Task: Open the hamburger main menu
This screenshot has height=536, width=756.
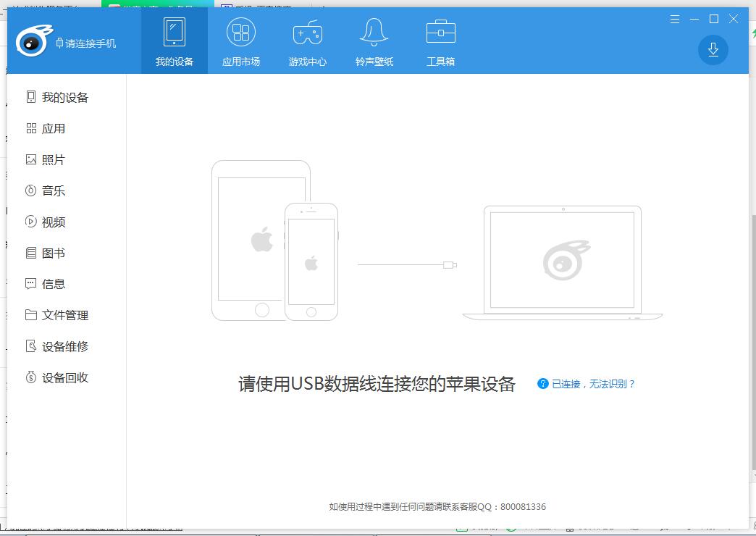Action: [675, 19]
